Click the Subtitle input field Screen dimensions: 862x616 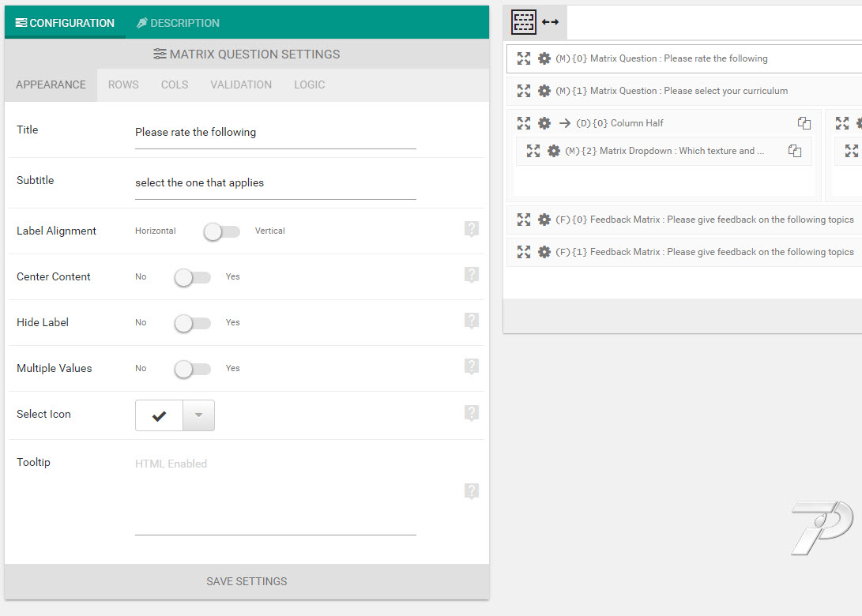276,183
